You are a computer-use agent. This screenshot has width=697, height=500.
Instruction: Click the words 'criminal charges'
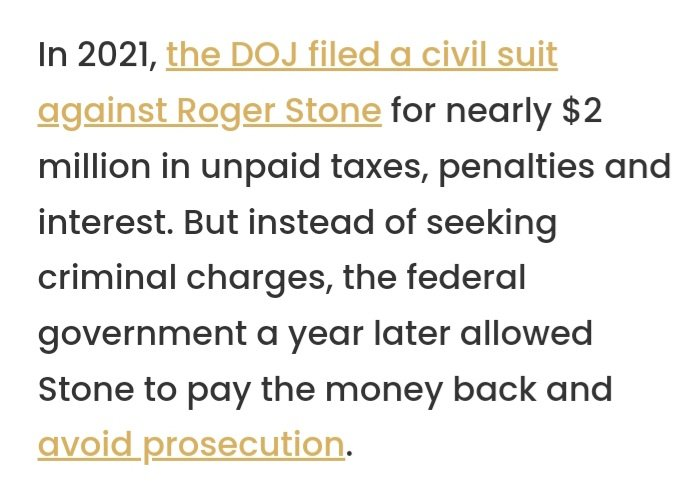180,277
